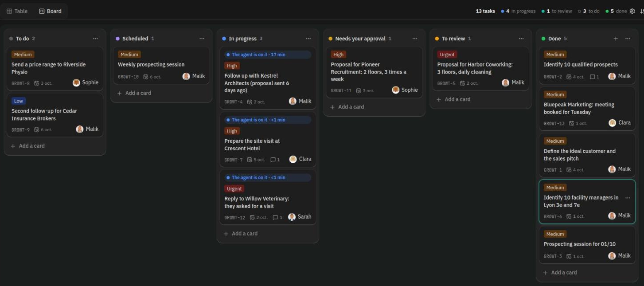Open Proposal for Pioneer Recruitment card
644x286 pixels.
pos(375,72)
